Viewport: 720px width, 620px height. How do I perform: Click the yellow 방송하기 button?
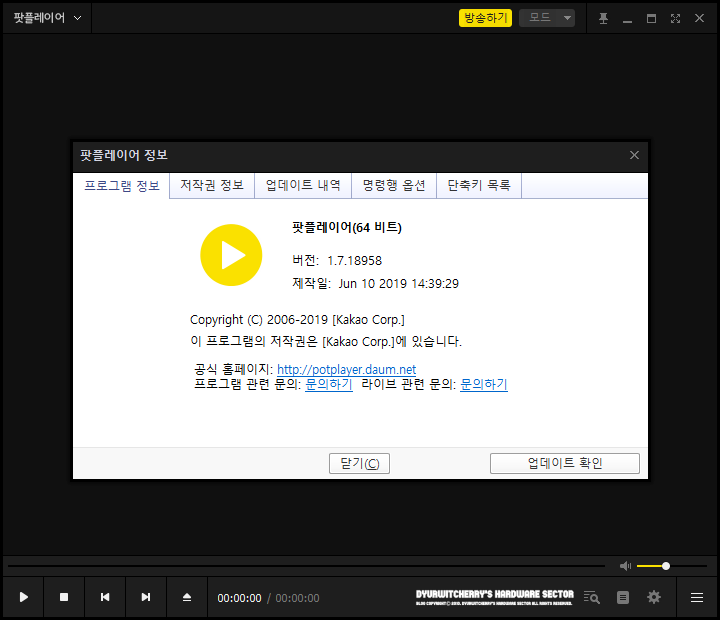[485, 18]
